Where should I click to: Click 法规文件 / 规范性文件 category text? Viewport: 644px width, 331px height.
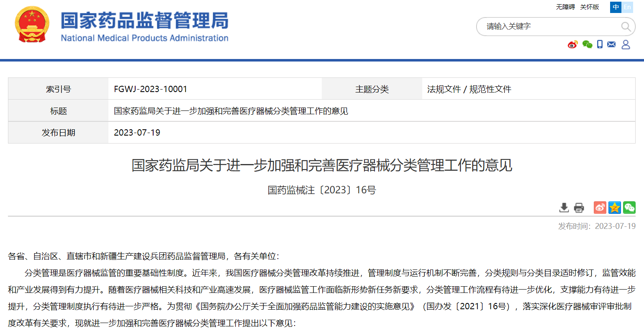click(x=469, y=89)
